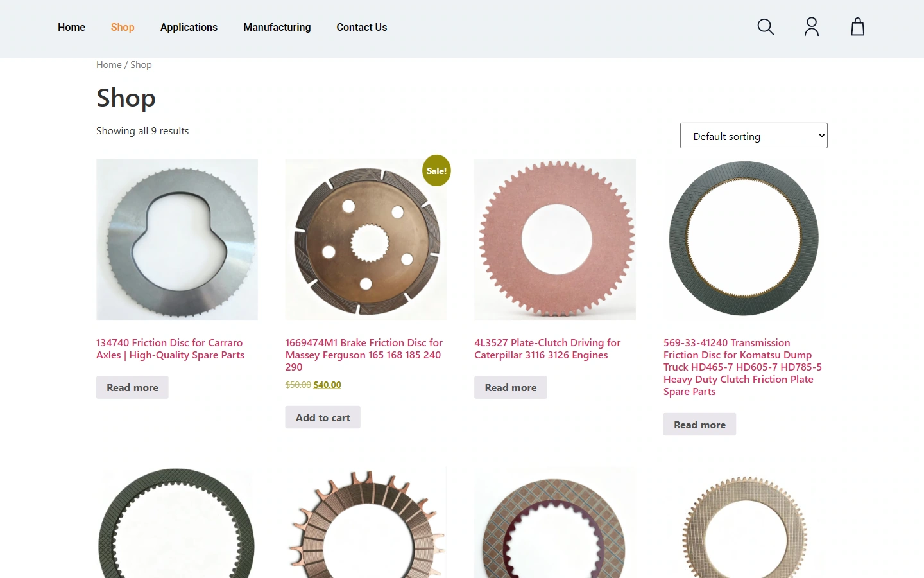
Task: Add the 1669474M1 Brake Disc to cart
Action: 323,417
